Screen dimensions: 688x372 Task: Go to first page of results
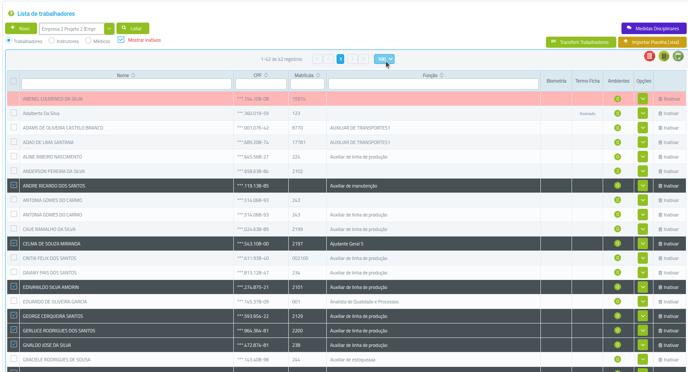[317, 59]
